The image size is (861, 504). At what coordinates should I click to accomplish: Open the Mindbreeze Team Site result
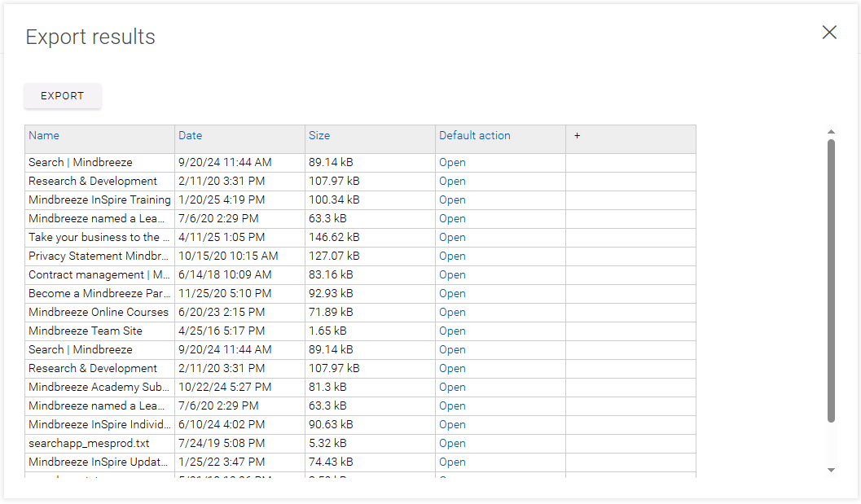coord(452,331)
